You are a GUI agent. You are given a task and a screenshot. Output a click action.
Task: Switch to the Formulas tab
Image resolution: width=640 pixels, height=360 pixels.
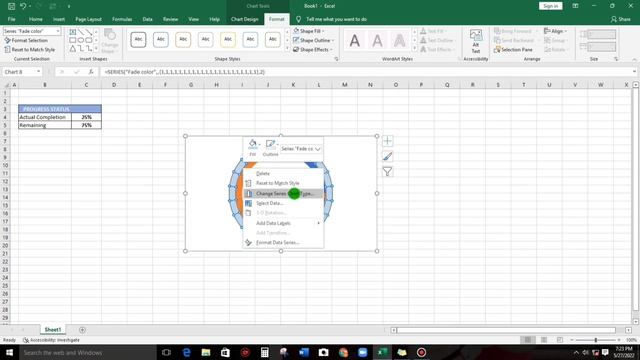pos(122,19)
